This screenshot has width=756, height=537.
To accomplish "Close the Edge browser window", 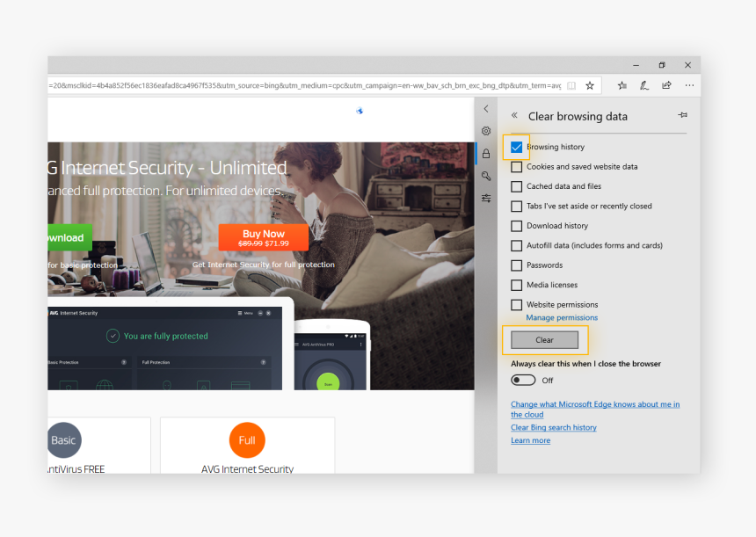I will coord(688,65).
